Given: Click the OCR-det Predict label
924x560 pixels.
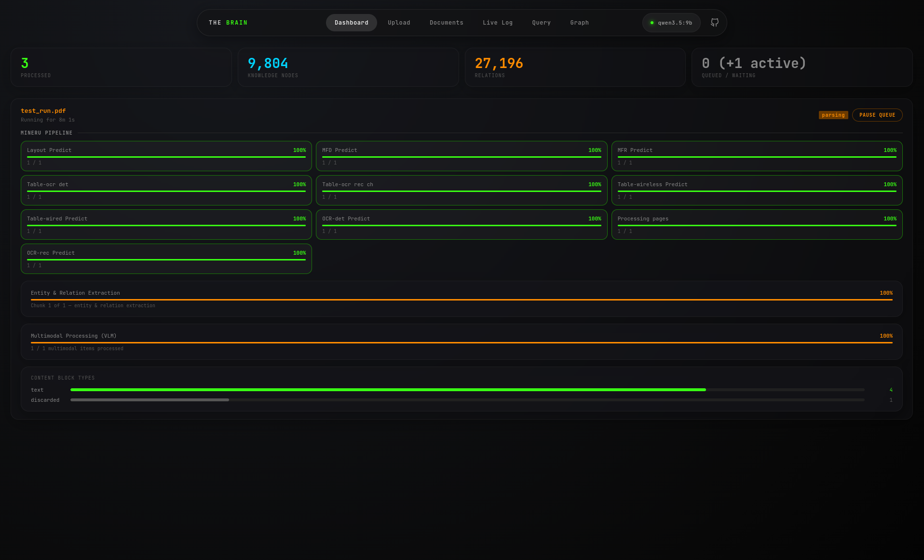Looking at the screenshot, I should pyautogui.click(x=346, y=219).
